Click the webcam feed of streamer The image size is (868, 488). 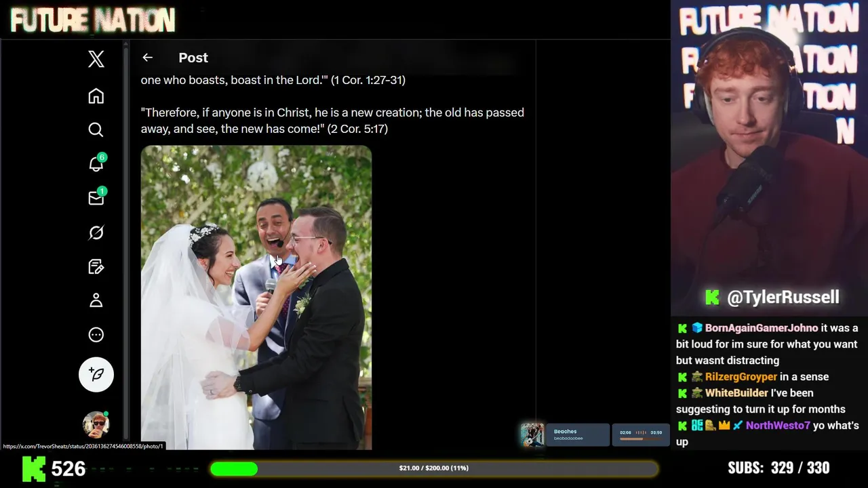click(x=769, y=159)
